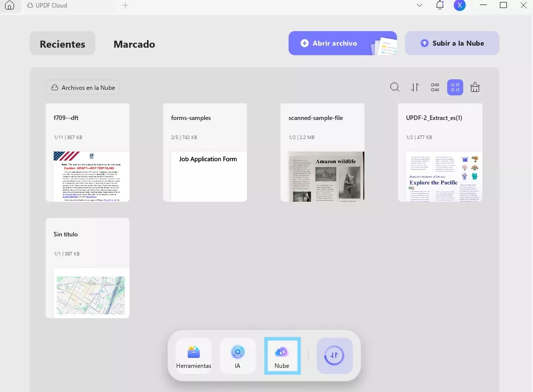Open Sin título file card title
This screenshot has width=533, height=392.
pos(66,234)
